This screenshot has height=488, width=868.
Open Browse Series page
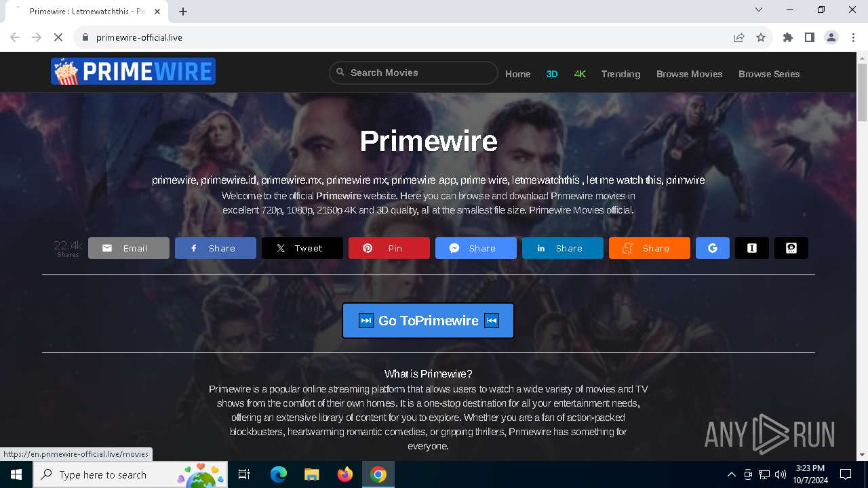click(769, 74)
